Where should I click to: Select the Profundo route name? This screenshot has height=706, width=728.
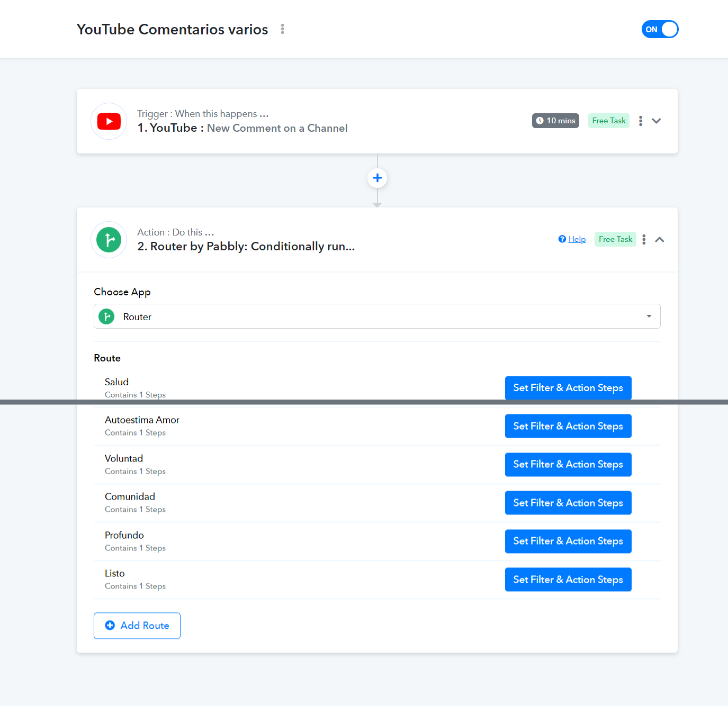[x=124, y=535]
